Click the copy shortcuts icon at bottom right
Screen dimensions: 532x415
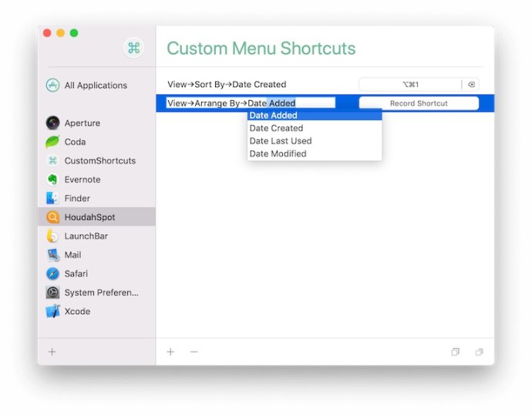[456, 352]
